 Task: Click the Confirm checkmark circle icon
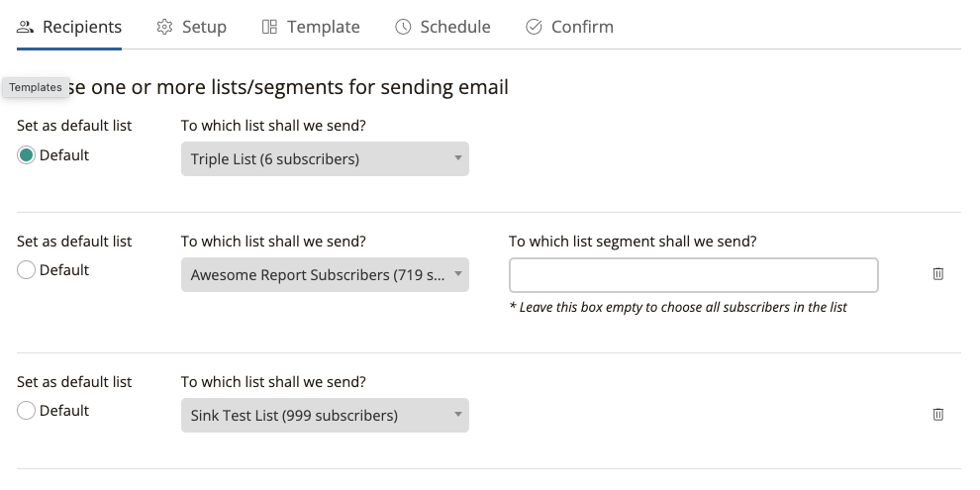pyautogui.click(x=534, y=27)
